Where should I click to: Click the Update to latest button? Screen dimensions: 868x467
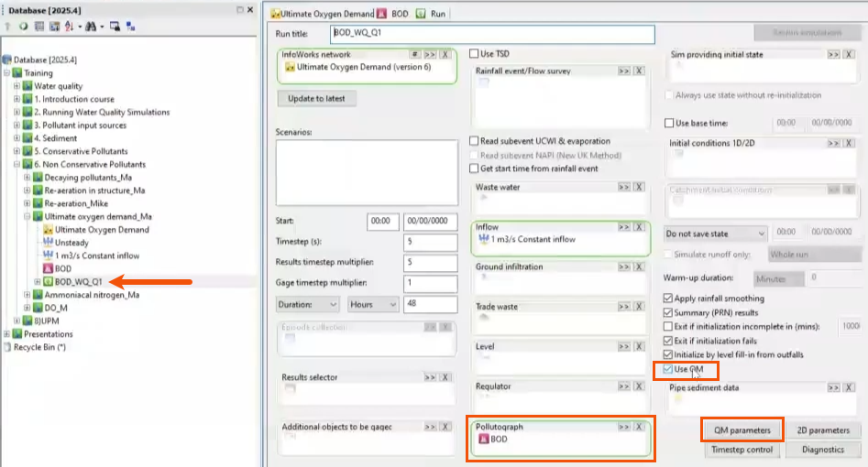click(316, 99)
